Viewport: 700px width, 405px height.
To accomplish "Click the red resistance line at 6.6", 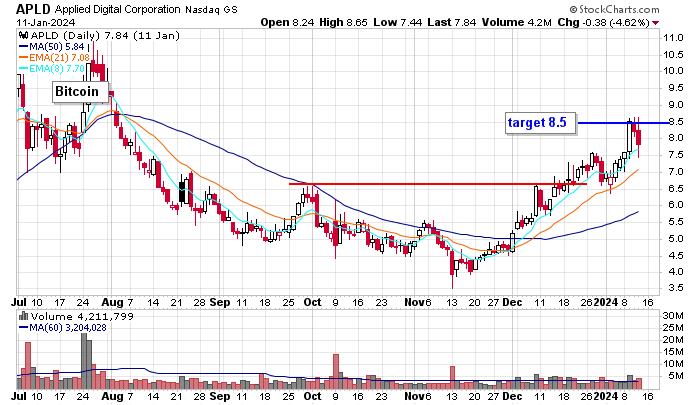I will [x=438, y=184].
